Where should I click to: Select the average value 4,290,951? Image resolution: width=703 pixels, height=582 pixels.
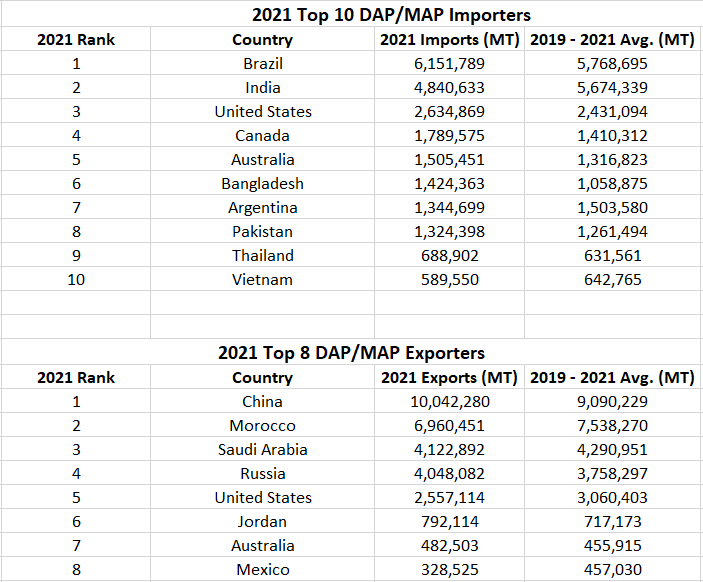pos(612,449)
